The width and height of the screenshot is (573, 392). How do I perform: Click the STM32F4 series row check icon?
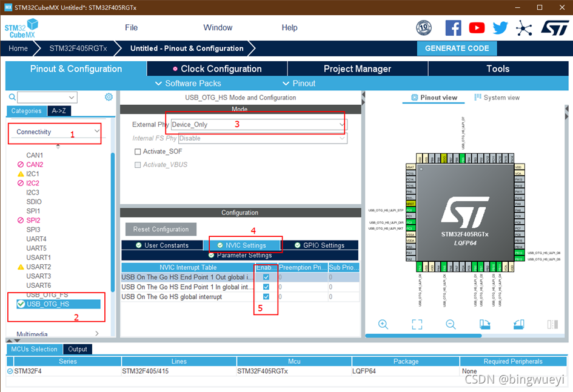click(10, 371)
